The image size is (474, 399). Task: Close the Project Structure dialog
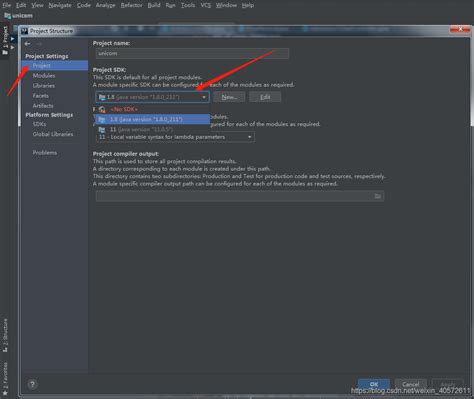[460, 29]
